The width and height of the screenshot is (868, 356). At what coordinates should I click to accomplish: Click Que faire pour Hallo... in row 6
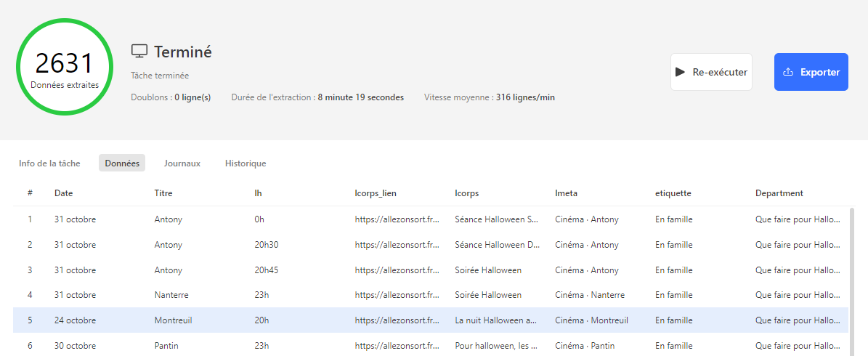click(x=798, y=346)
